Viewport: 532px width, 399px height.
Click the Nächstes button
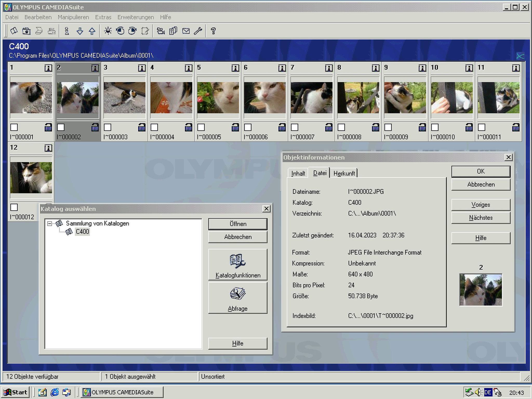(481, 218)
